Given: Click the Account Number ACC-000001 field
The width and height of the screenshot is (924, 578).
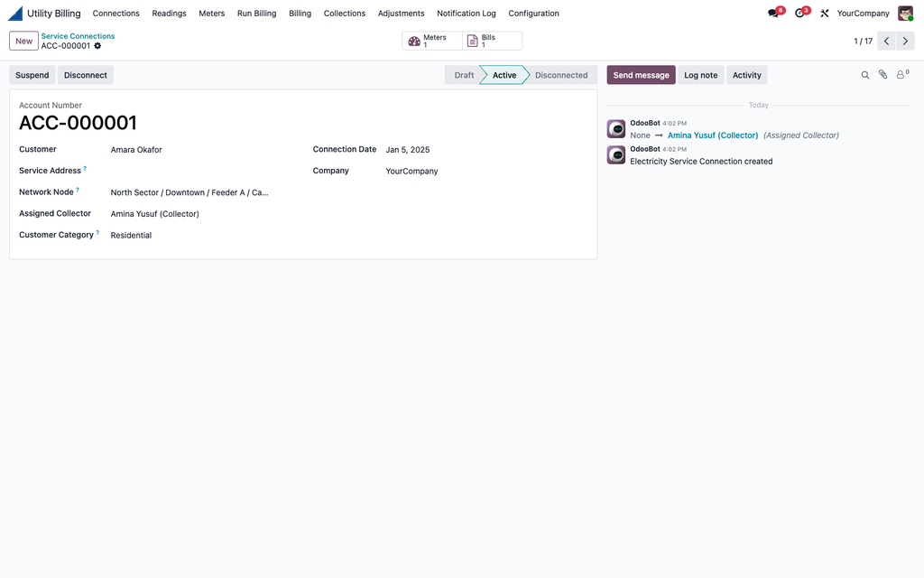Looking at the screenshot, I should pyautogui.click(x=78, y=123).
